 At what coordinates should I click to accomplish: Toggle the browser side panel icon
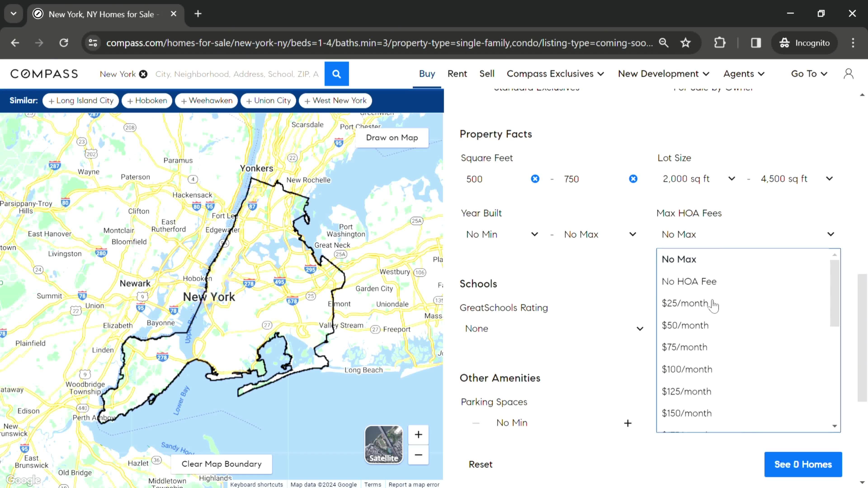tap(756, 43)
